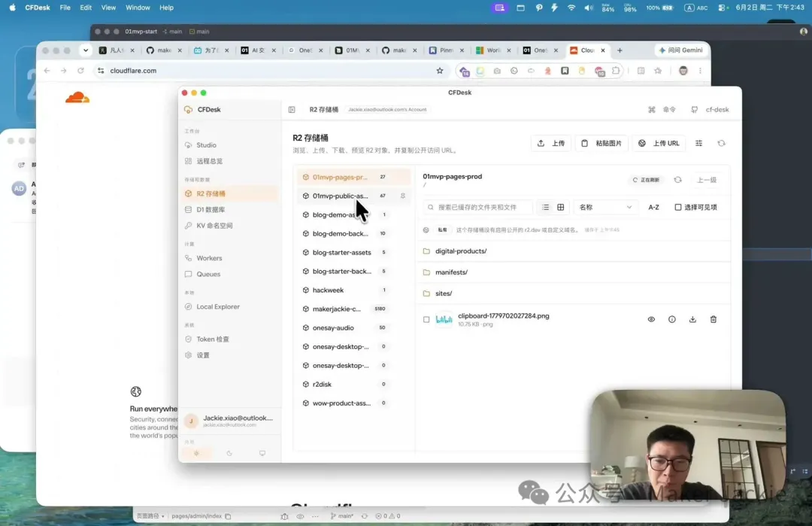Collapse the sidebar with the panel icon
This screenshot has height=526, width=812.
point(292,110)
